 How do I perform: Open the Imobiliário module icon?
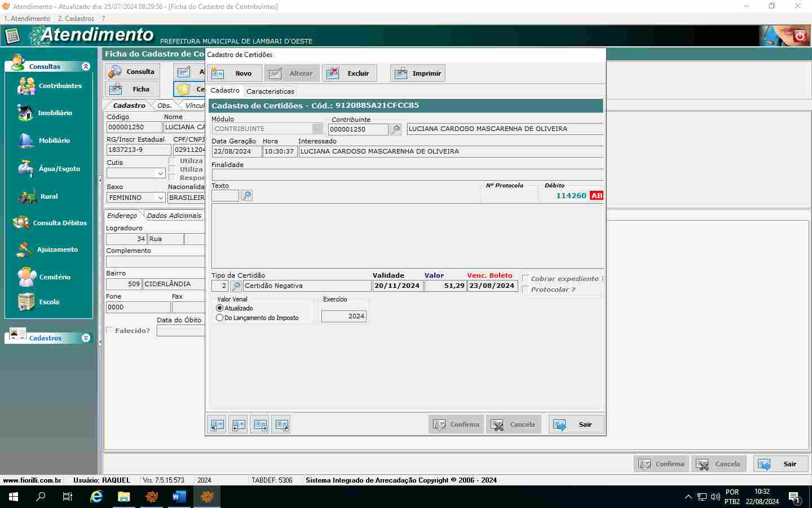point(25,113)
